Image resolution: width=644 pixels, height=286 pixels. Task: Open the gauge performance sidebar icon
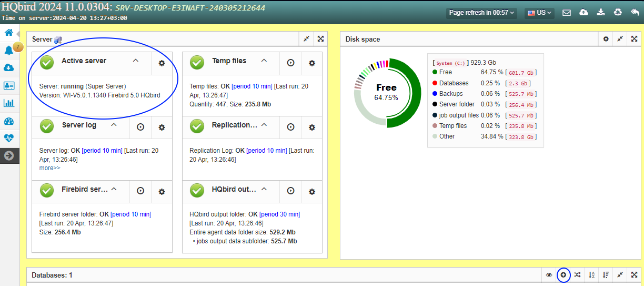tap(9, 121)
